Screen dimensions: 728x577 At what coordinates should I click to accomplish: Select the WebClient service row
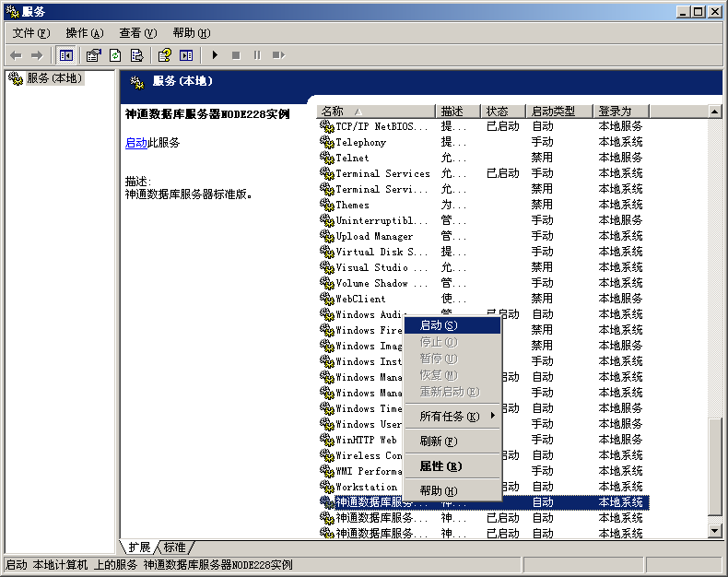point(360,299)
